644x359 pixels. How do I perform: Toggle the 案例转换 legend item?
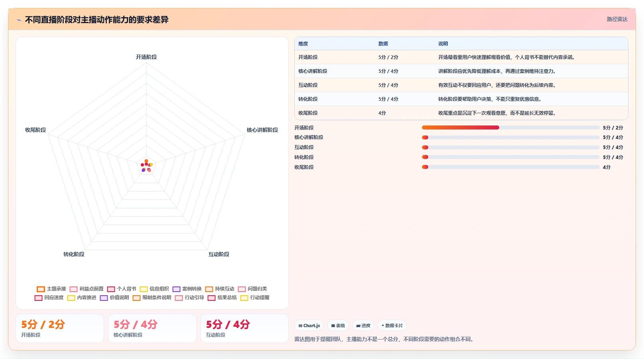click(x=187, y=289)
